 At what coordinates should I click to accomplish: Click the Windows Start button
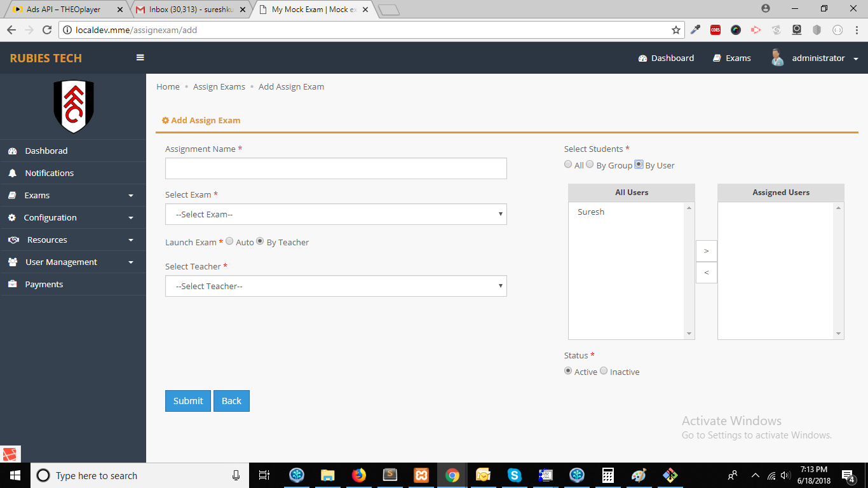point(15,475)
